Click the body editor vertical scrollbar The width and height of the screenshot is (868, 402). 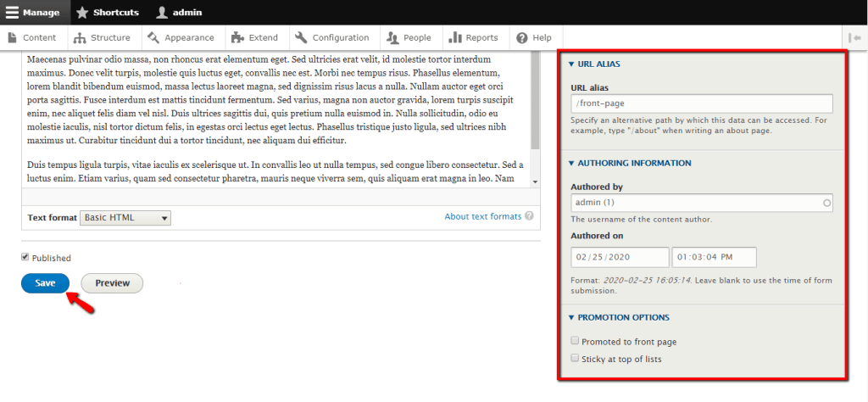(535, 100)
